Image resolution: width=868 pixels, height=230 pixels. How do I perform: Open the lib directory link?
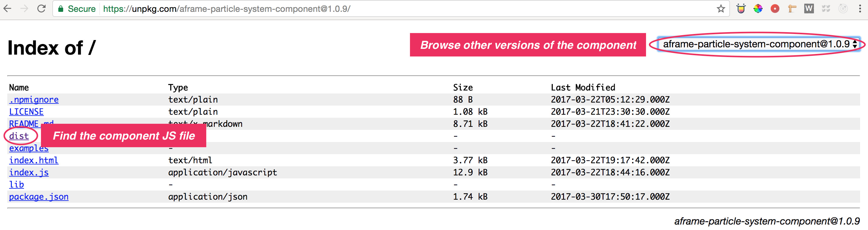(16, 184)
